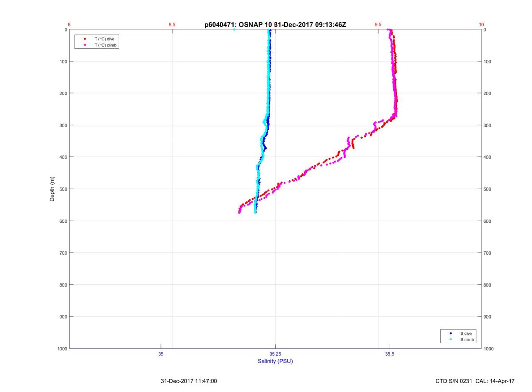The height and width of the screenshot is (392, 532).
Task: Click the right depth axis tick '400'
Action: pos(488,157)
